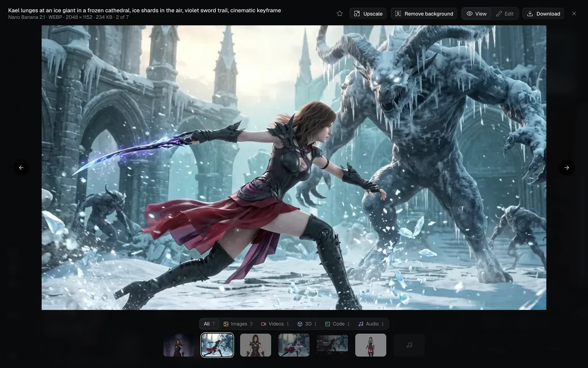The height and width of the screenshot is (368, 588).
Task: Open fourth thumbnail of snowy fight scene
Action: point(294,345)
